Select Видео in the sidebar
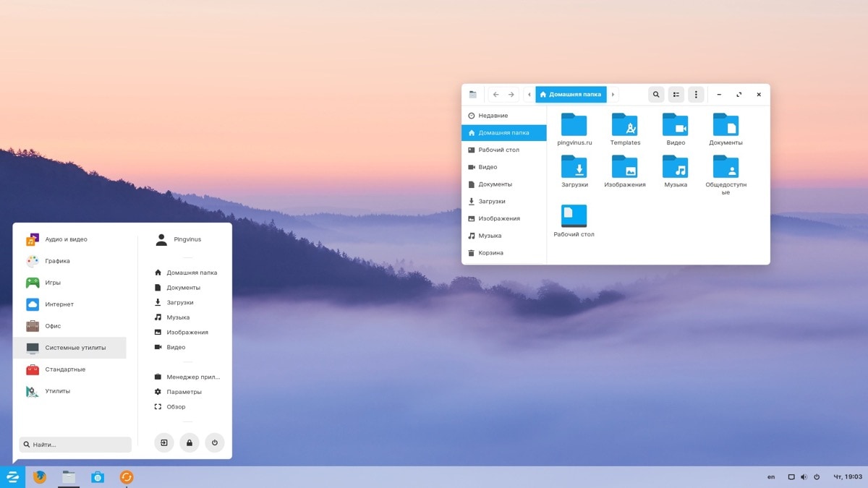This screenshot has height=488, width=868. tap(504, 167)
